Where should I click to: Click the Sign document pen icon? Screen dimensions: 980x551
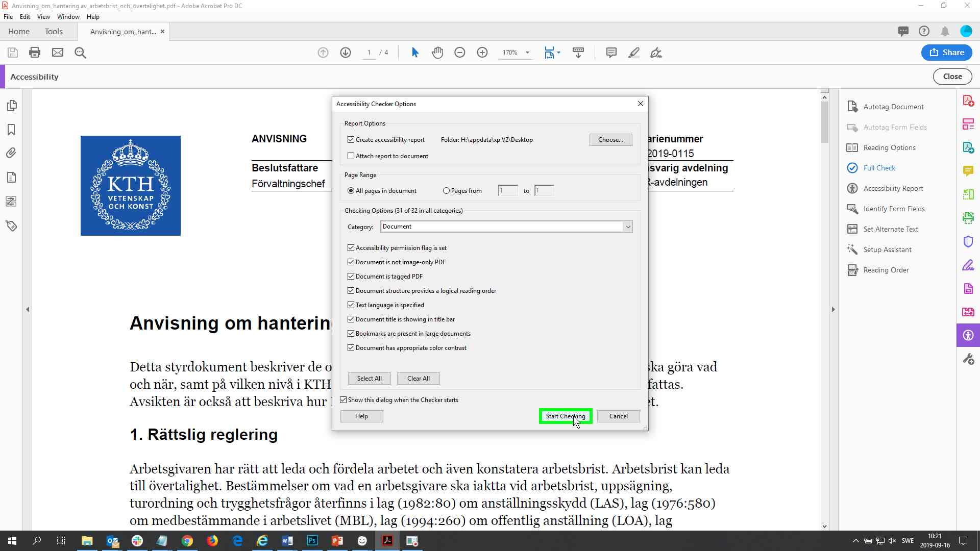656,53
